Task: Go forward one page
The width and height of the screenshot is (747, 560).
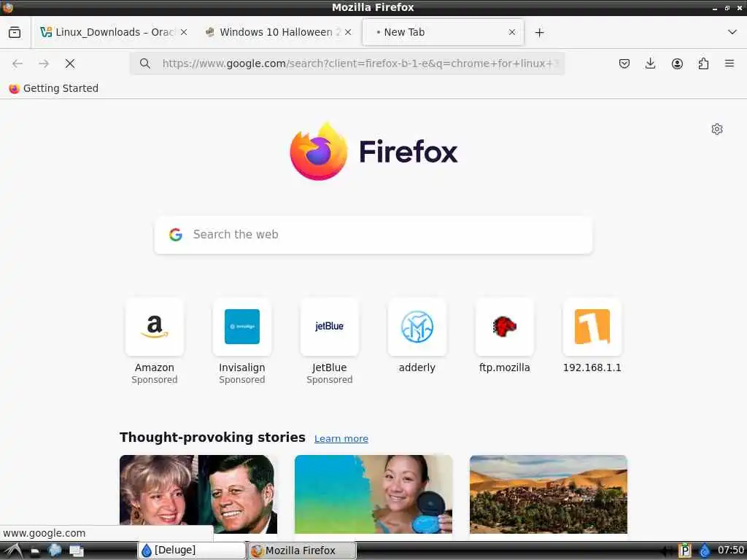Action: (x=44, y=63)
